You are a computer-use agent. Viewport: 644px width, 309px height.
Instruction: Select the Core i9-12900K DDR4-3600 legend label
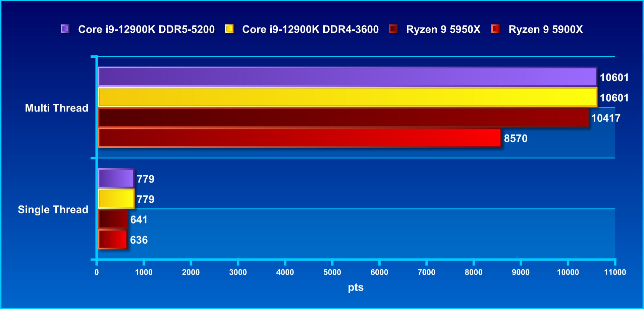pyautogui.click(x=310, y=30)
